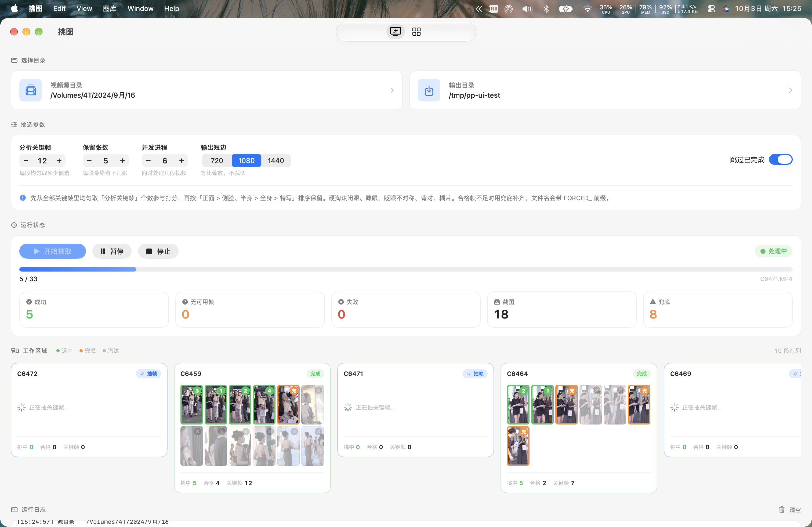The image size is (812, 527).
Task: Open 输出目录 chooser chevron
Action: [x=790, y=90]
